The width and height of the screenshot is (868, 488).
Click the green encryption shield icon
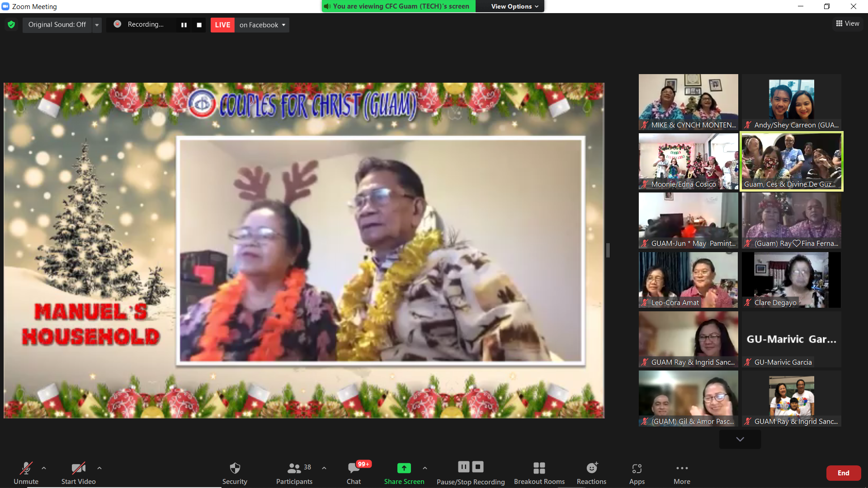point(11,24)
